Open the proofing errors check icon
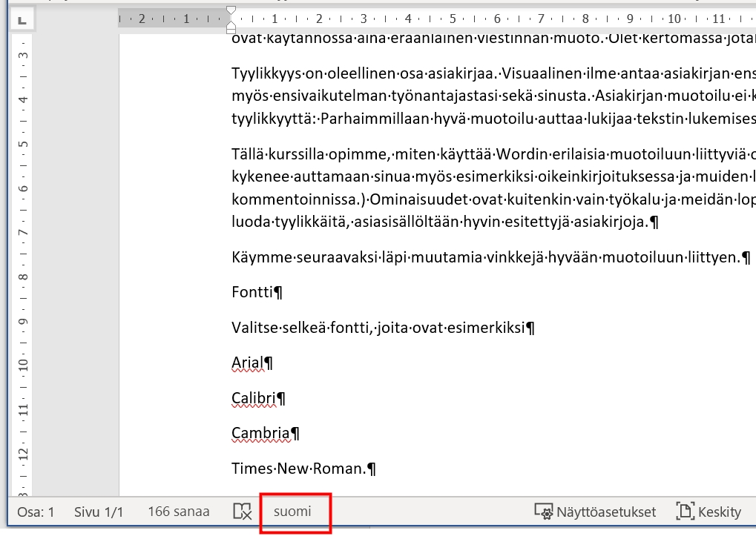The width and height of the screenshot is (756, 539). [x=242, y=512]
